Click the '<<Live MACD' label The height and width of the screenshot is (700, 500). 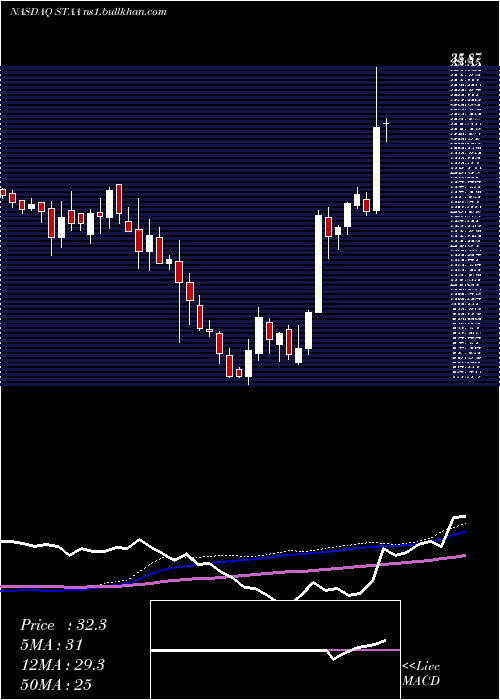421,674
